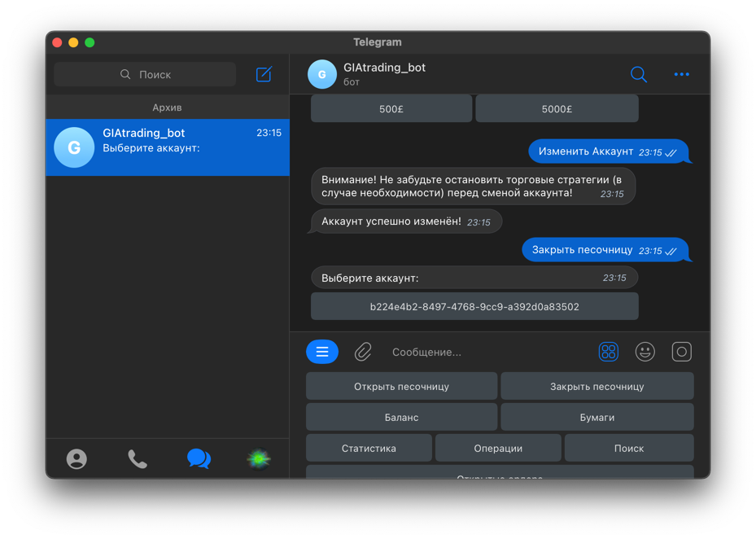Click the green macOS window zoom button

(x=90, y=42)
